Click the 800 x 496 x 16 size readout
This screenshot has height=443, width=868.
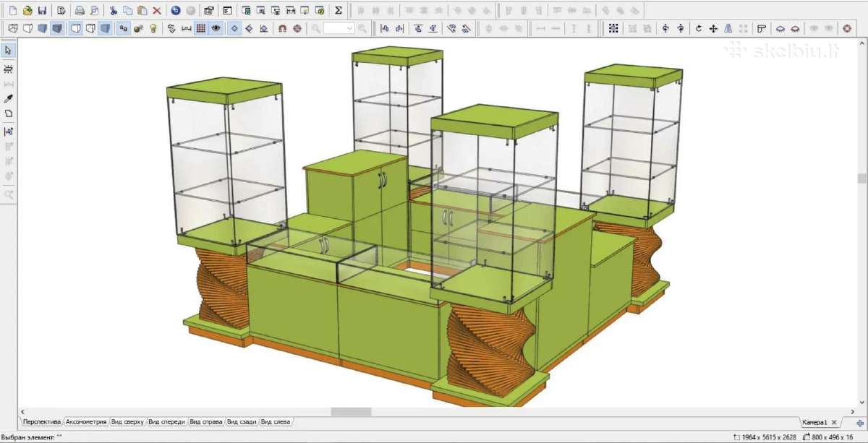[834, 436]
